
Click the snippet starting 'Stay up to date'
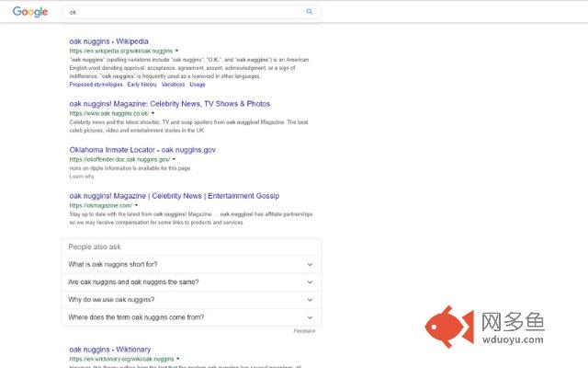coord(191,218)
